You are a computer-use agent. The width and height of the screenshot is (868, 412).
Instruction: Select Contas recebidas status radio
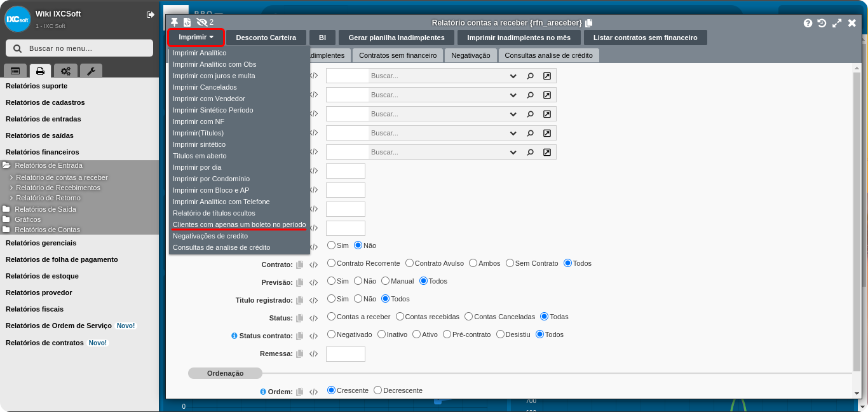click(400, 317)
